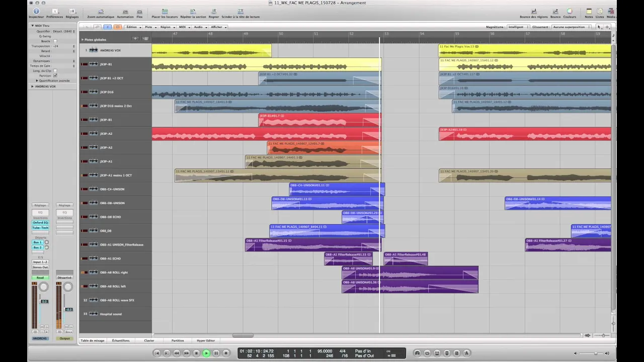
Task: Toggle the orange button beside Édition menu
Action: 118,27
